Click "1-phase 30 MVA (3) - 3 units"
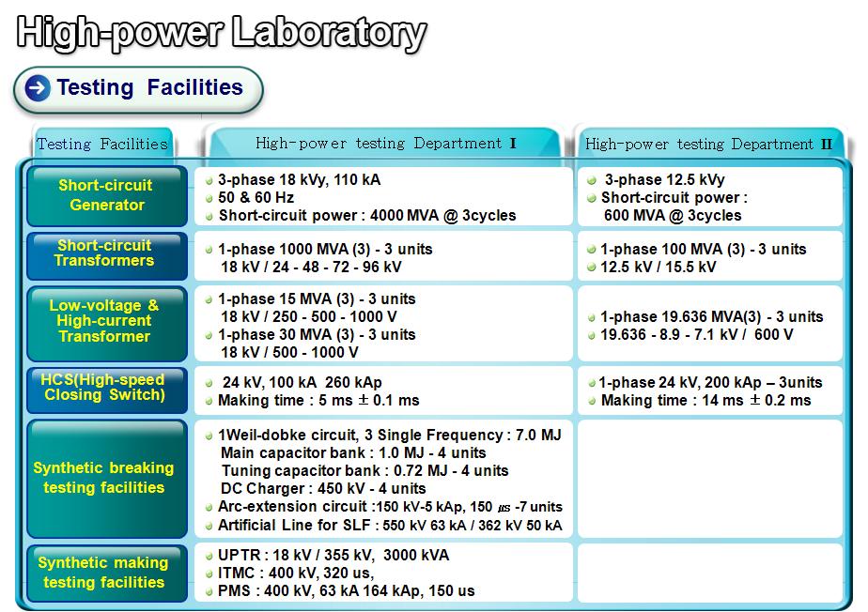This screenshot has width=868, height=612. pyautogui.click(x=317, y=335)
